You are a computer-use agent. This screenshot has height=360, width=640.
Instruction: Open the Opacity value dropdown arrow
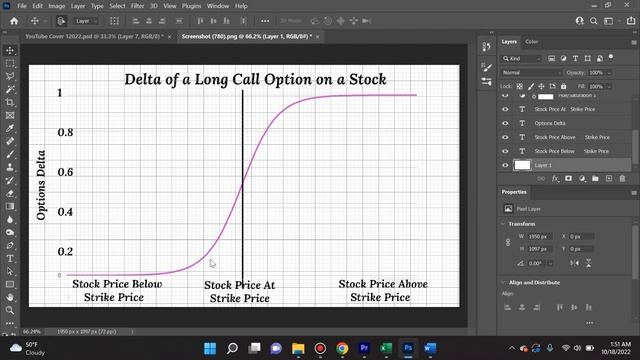point(609,73)
